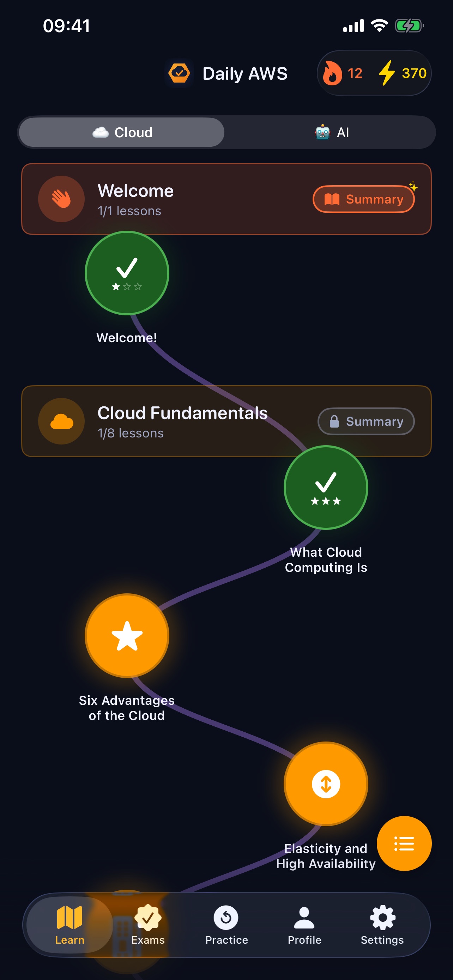The height and width of the screenshot is (980, 453).
Task: Tap the waving hand Welcome section icon
Action: [x=61, y=199]
